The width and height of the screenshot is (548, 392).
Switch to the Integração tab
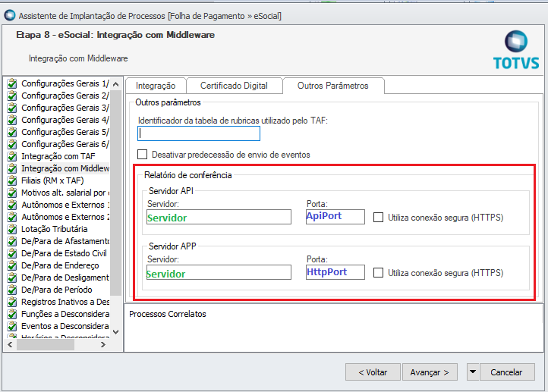[156, 86]
